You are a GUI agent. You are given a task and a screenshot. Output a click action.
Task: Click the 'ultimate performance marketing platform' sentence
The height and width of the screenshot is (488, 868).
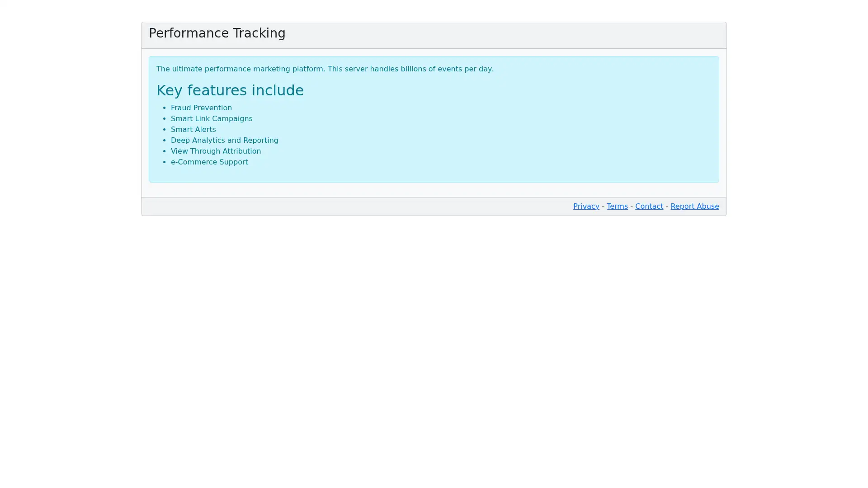(325, 69)
